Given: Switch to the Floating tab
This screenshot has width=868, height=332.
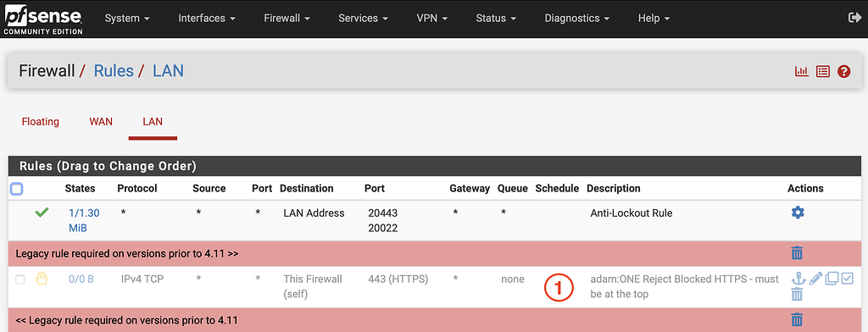Looking at the screenshot, I should pos(41,122).
